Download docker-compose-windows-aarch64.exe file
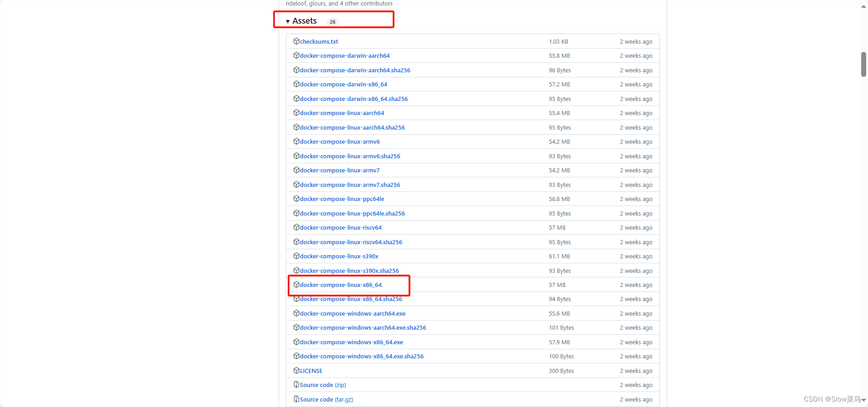The width and height of the screenshot is (868, 407). pos(353,313)
